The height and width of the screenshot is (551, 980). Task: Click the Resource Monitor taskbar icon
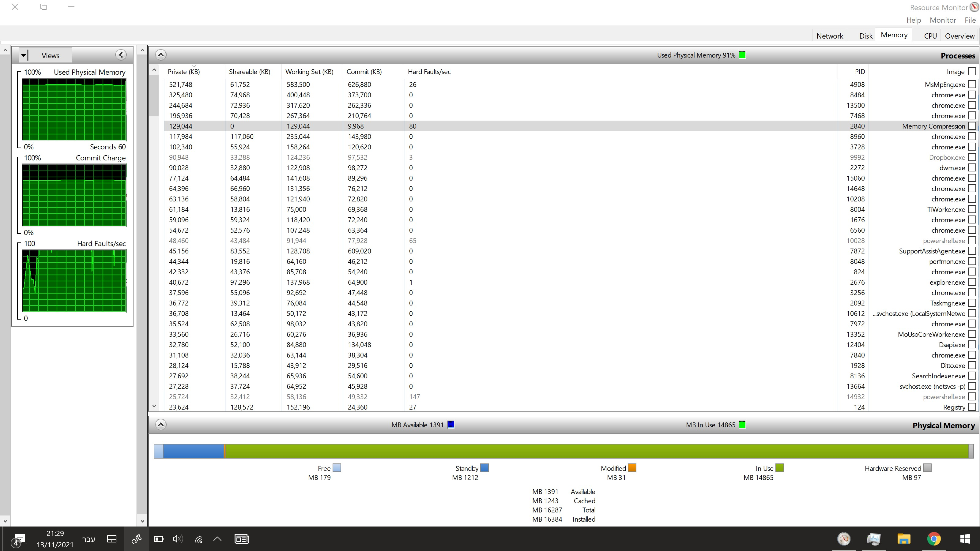pos(844,539)
